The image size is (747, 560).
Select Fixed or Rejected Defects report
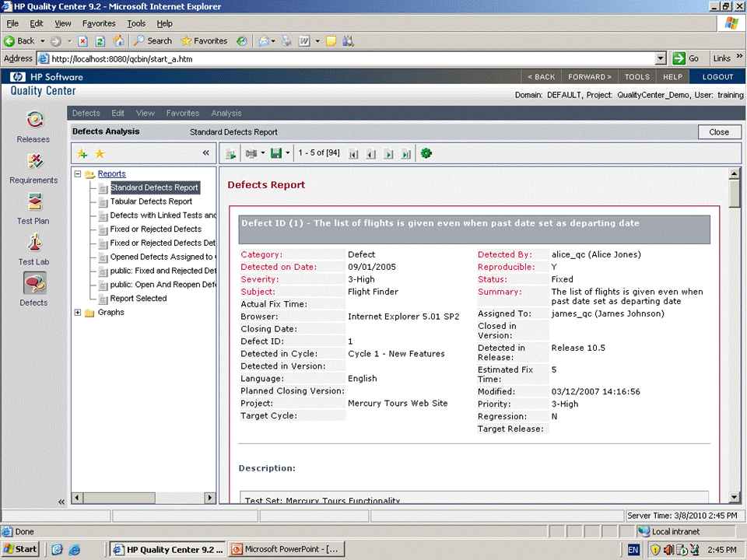[x=156, y=229]
